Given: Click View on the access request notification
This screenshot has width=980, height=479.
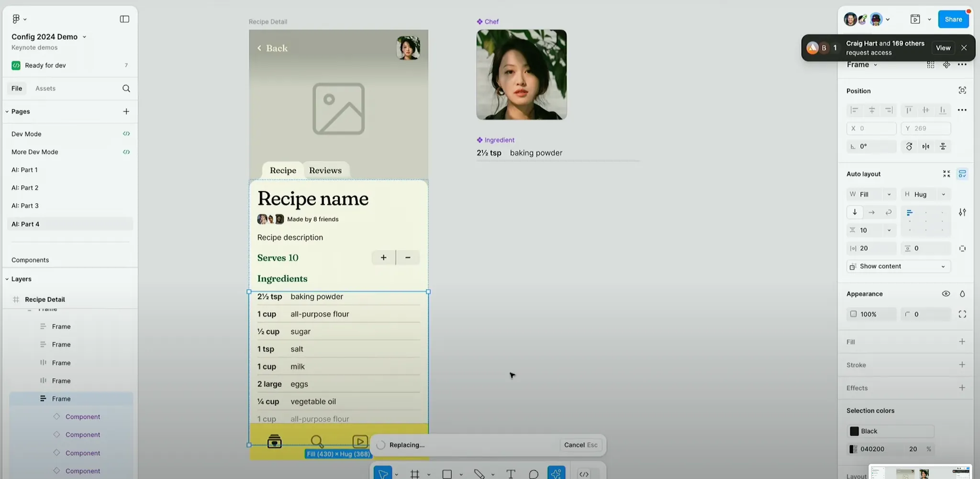Looking at the screenshot, I should click(x=943, y=48).
